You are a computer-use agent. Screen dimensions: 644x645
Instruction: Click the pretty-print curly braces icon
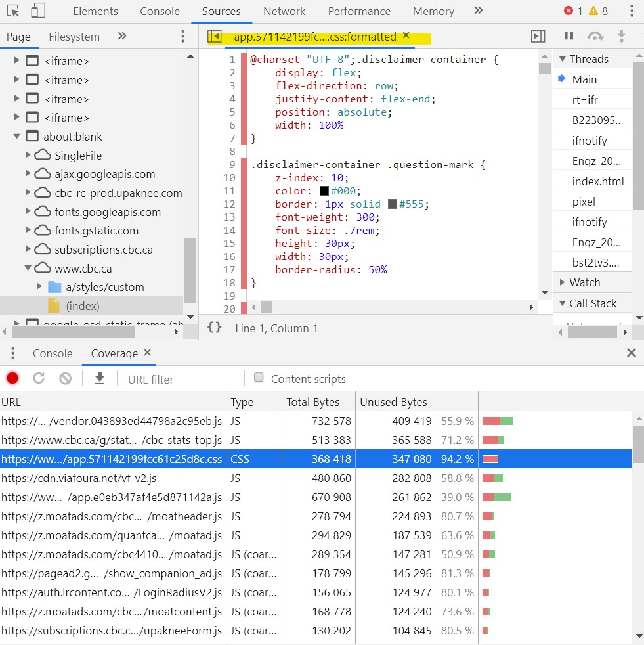click(x=214, y=328)
